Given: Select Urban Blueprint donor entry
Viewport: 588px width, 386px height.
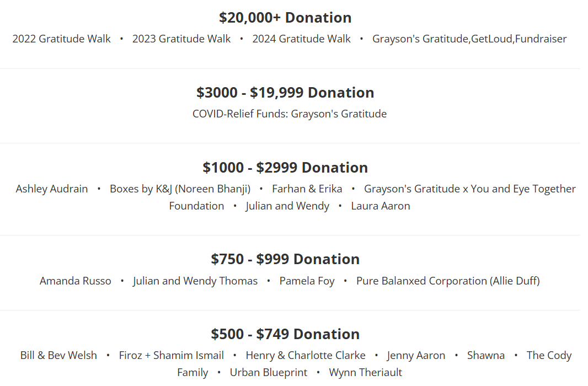Looking at the screenshot, I should 269,372.
